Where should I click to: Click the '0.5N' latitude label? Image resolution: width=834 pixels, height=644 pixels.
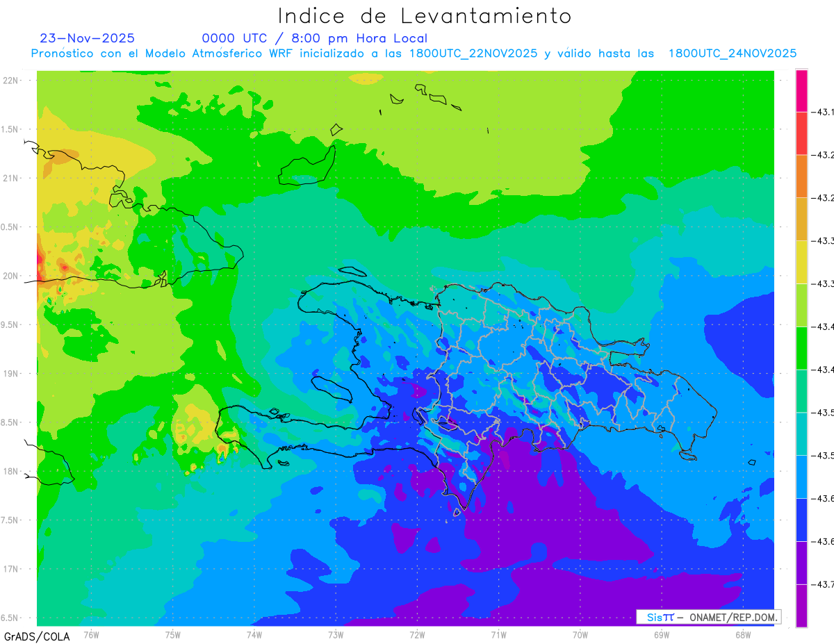(10, 227)
